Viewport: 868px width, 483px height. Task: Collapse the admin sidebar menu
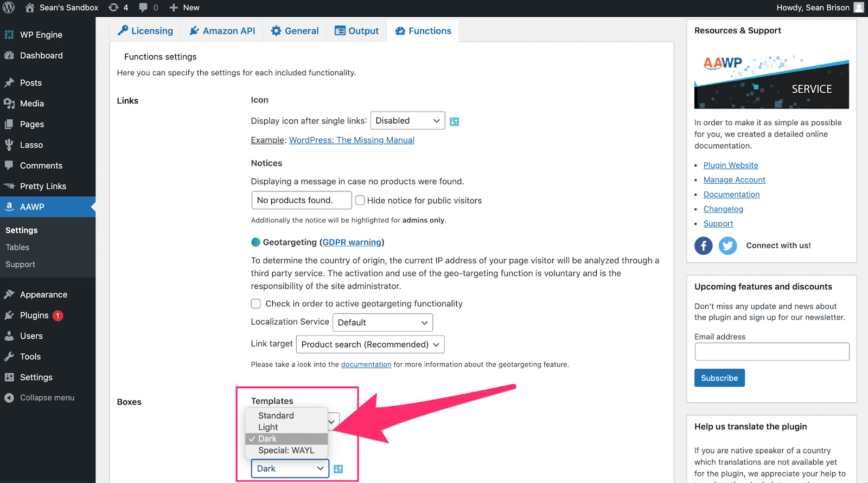point(48,397)
